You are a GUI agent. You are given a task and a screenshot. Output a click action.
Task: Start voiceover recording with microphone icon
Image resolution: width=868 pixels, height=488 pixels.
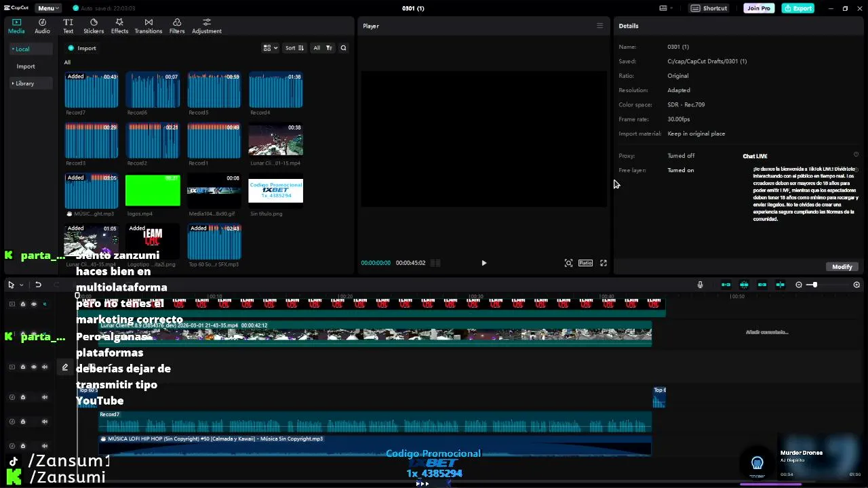(x=700, y=285)
